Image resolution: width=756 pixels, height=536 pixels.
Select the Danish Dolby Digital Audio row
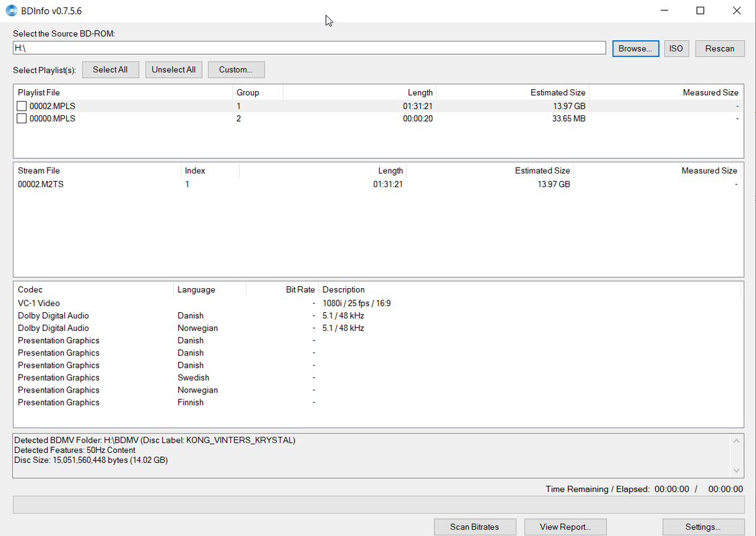378,316
